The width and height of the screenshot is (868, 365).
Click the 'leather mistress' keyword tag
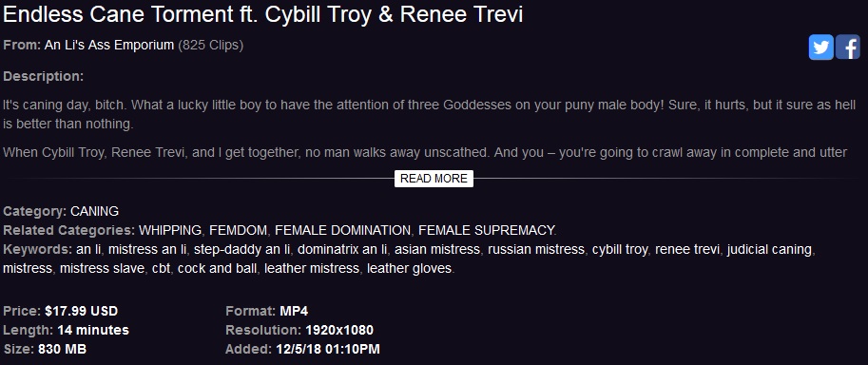[312, 269]
